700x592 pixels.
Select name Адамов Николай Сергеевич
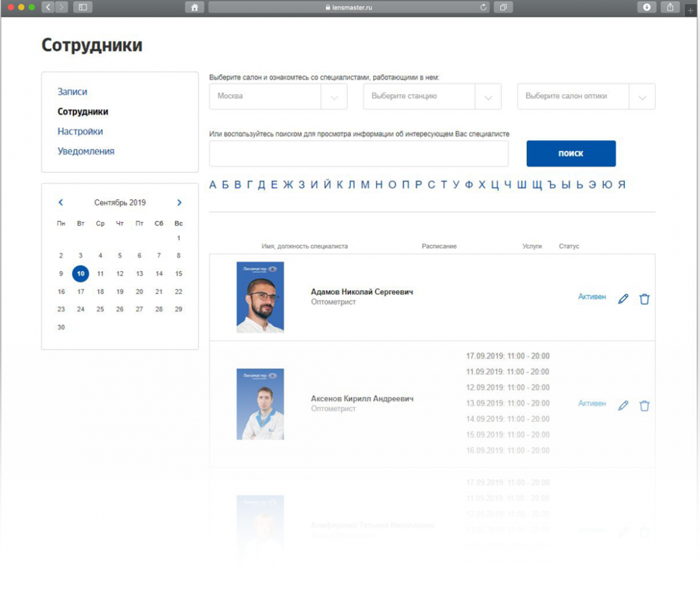point(362,291)
